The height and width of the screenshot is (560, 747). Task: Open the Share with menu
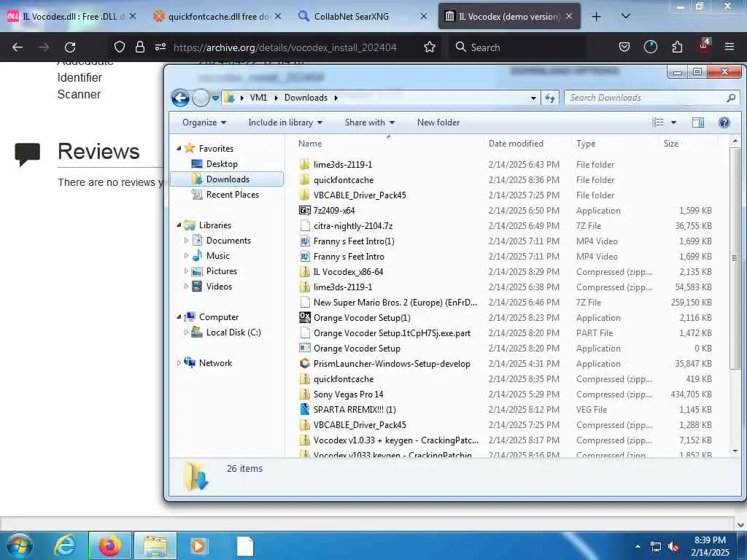pos(370,122)
